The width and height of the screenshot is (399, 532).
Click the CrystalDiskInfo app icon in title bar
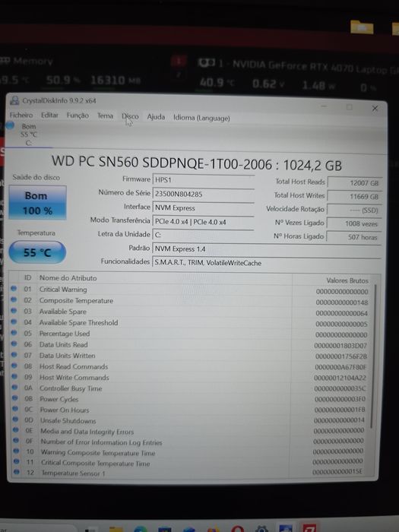(14, 100)
